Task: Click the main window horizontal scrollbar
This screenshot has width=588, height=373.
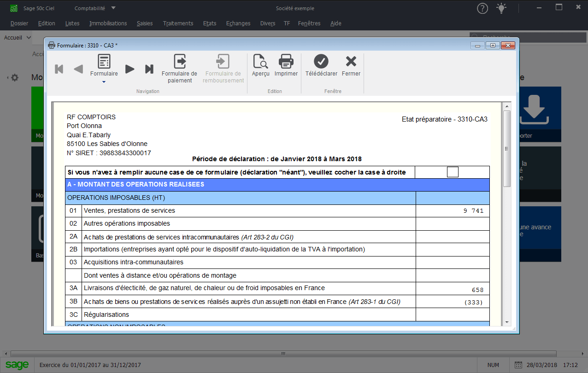Action: (283, 354)
